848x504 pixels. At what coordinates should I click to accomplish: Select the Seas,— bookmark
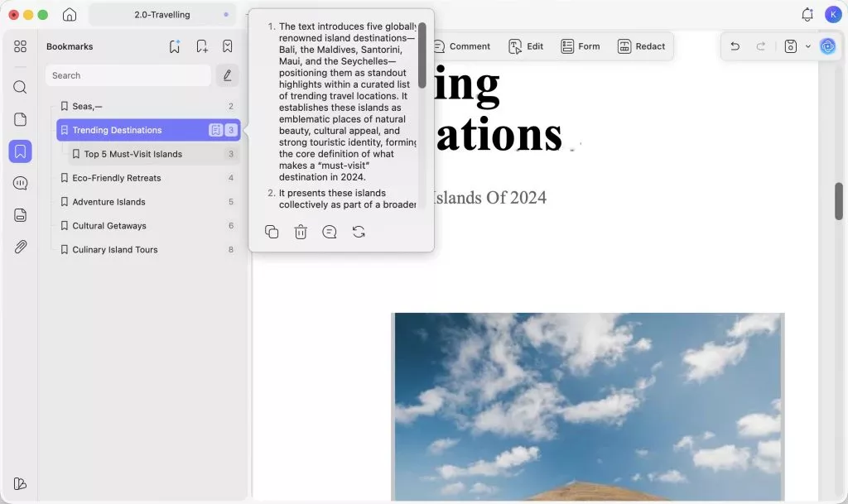coord(148,107)
